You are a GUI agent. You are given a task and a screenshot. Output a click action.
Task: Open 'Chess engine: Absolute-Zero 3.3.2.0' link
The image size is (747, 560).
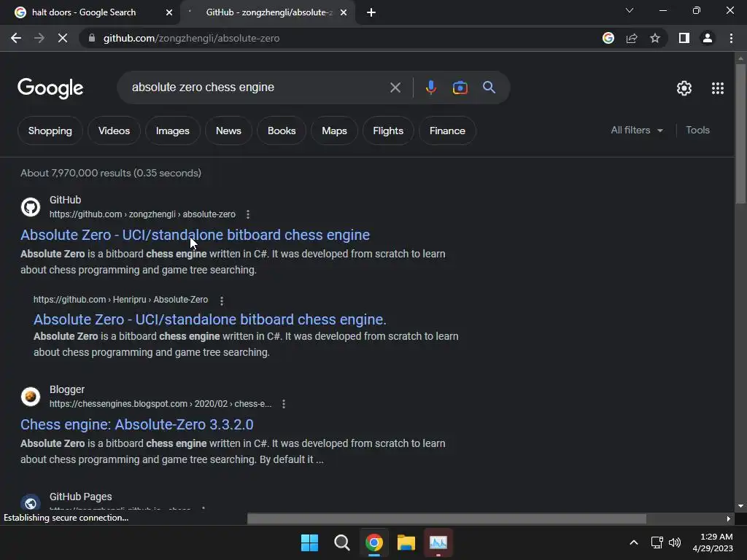pyautogui.click(x=136, y=424)
